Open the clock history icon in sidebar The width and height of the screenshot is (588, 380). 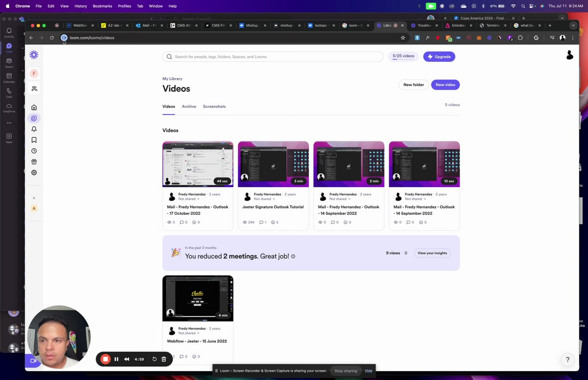[x=34, y=151]
